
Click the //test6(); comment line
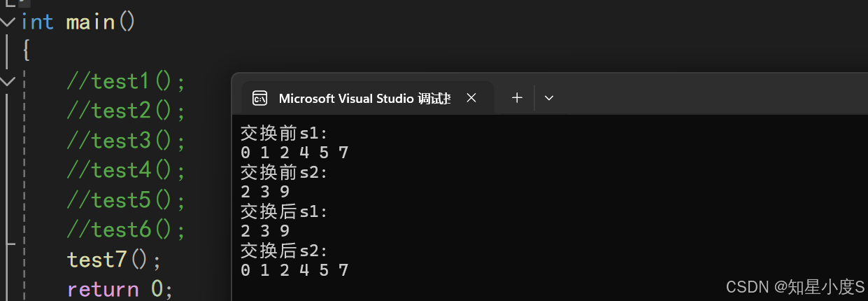point(126,230)
